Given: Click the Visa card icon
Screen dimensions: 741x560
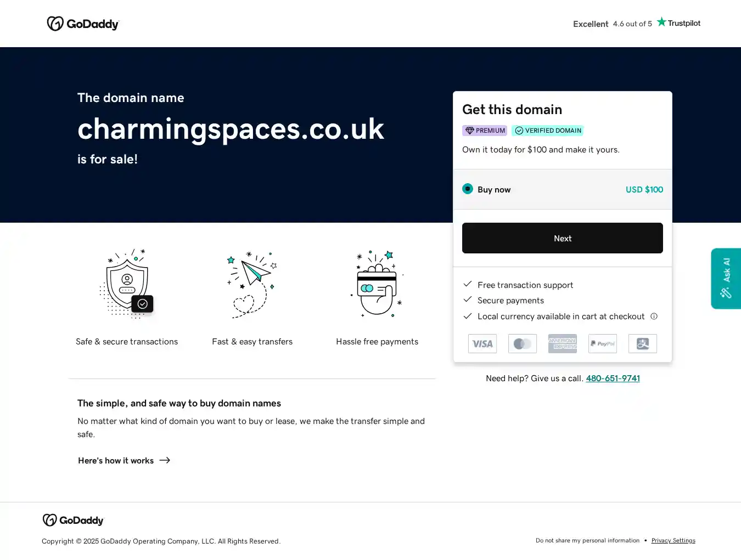Looking at the screenshot, I should click(482, 343).
